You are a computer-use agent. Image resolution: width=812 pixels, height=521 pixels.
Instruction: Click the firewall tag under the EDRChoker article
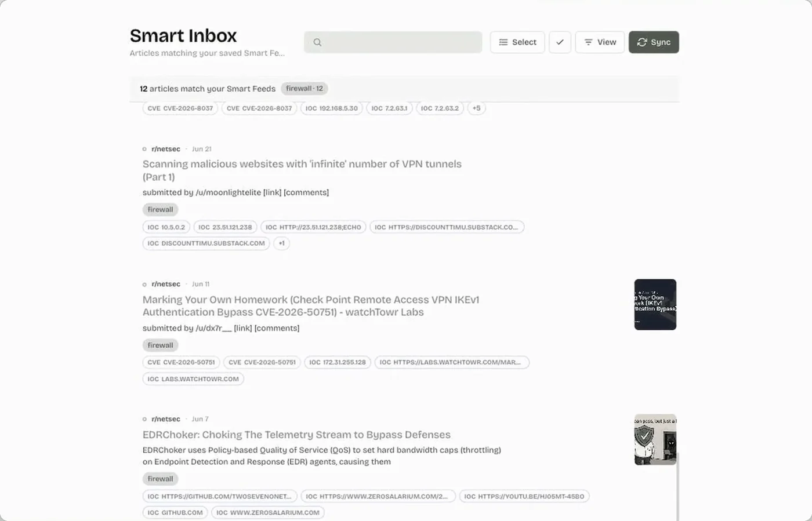(160, 479)
